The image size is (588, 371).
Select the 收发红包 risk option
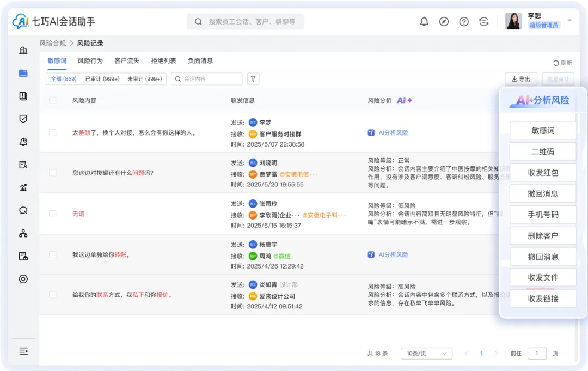(543, 173)
